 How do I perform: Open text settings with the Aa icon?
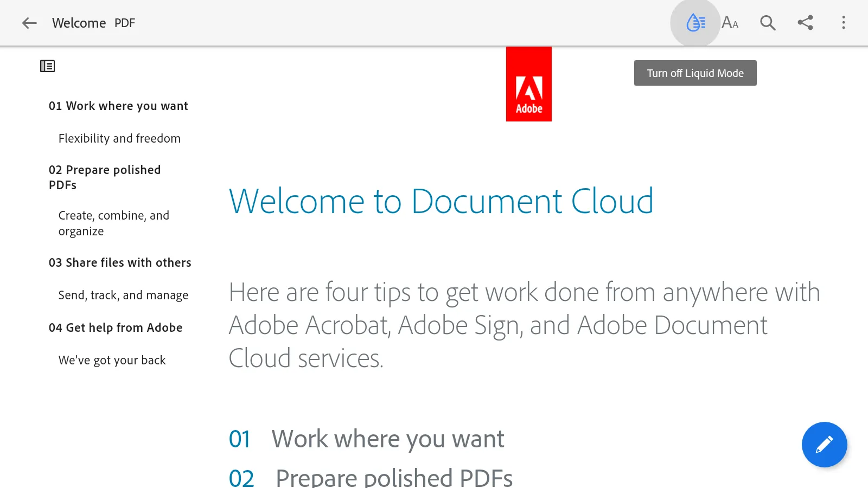pos(730,23)
